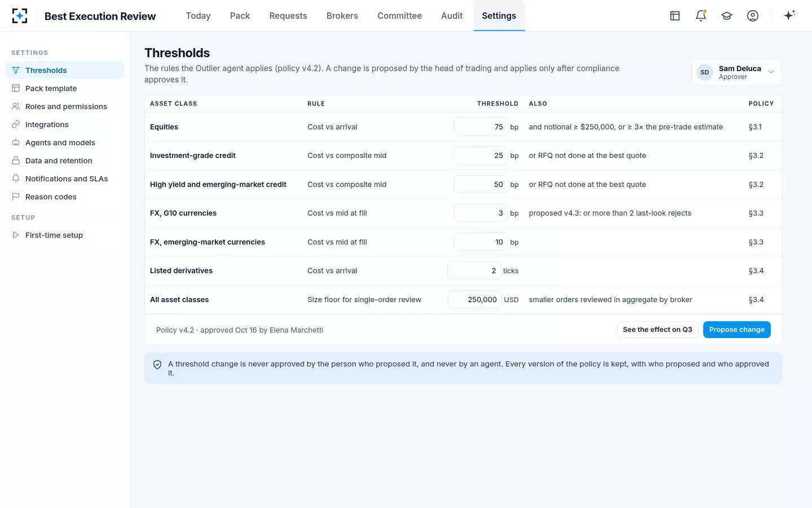Open the Pack tab

240,16
